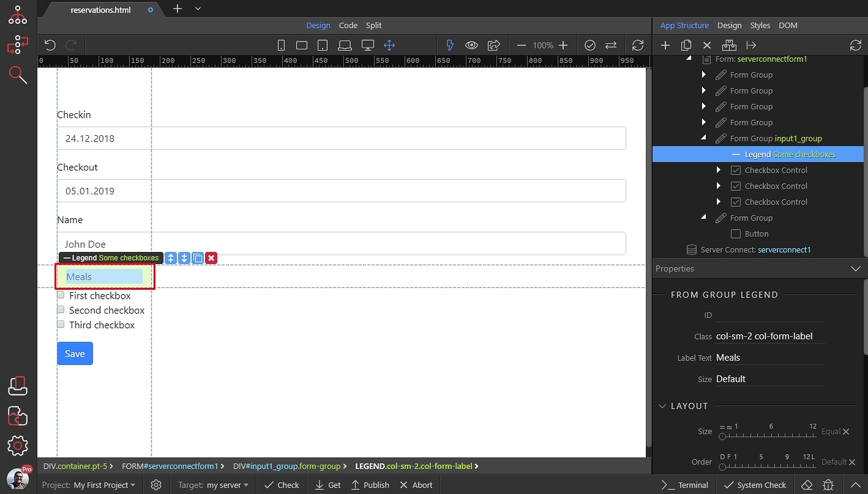Open the Project selector dropdown
This screenshot has height=494, width=868.
click(88, 485)
